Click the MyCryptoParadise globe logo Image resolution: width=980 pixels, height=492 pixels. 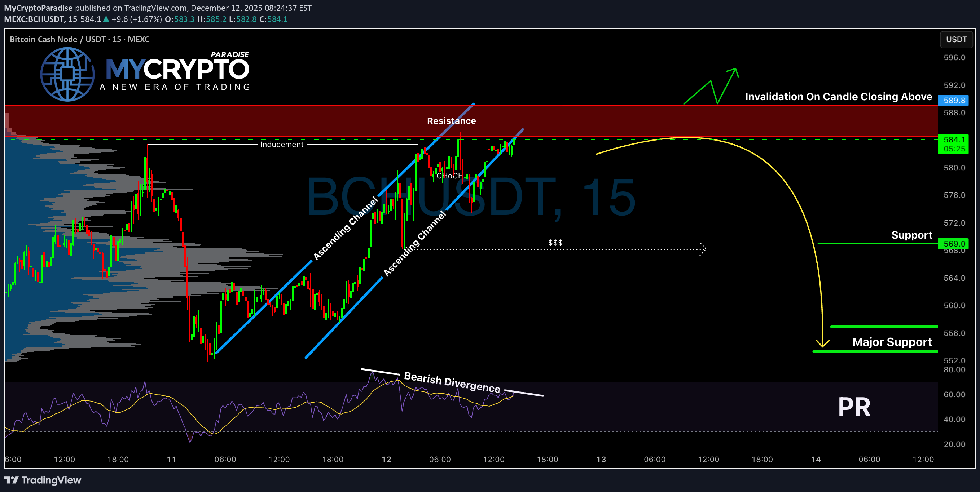[67, 74]
